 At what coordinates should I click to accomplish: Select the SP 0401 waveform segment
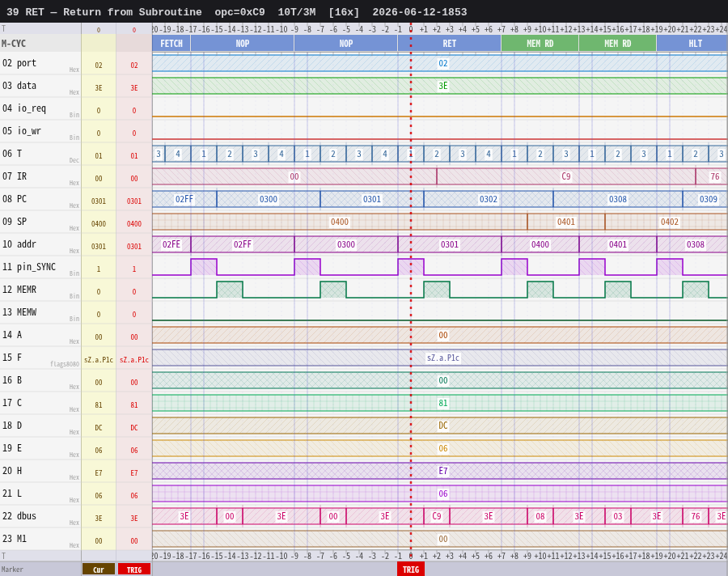click(x=566, y=222)
